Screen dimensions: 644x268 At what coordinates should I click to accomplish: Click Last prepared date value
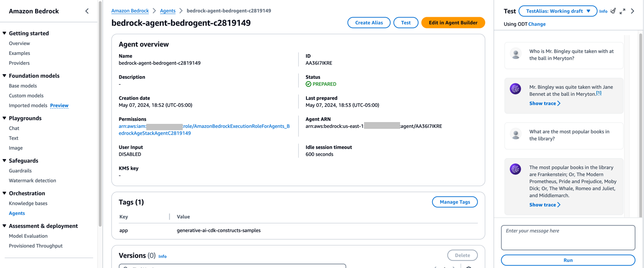tap(342, 105)
